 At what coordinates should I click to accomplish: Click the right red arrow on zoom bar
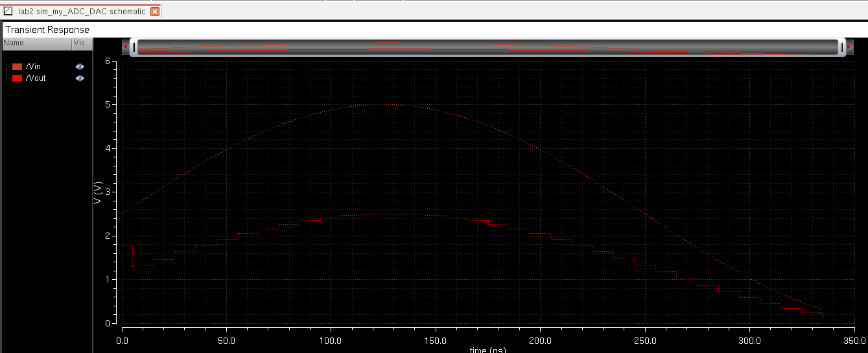[849, 47]
